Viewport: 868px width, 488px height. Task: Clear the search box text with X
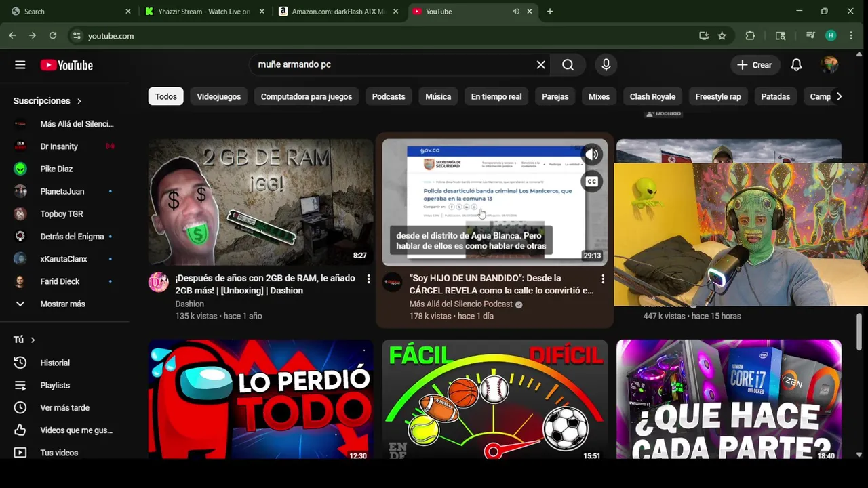[x=540, y=64]
